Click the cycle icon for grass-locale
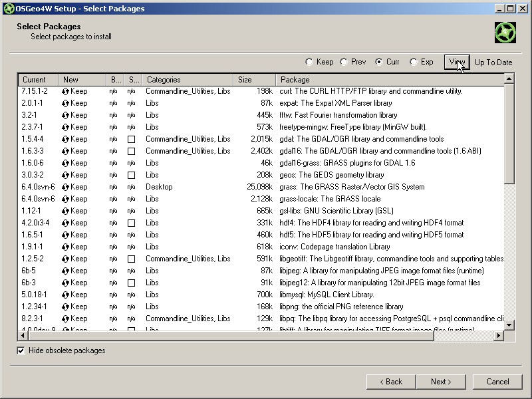The height and width of the screenshot is (399, 532). tap(65, 199)
